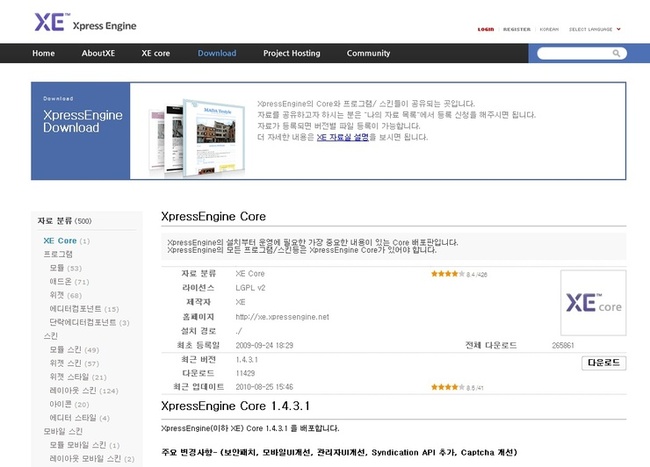Click the 프로그램 category heading
This screenshot has height=467, width=650.
pos(58,254)
